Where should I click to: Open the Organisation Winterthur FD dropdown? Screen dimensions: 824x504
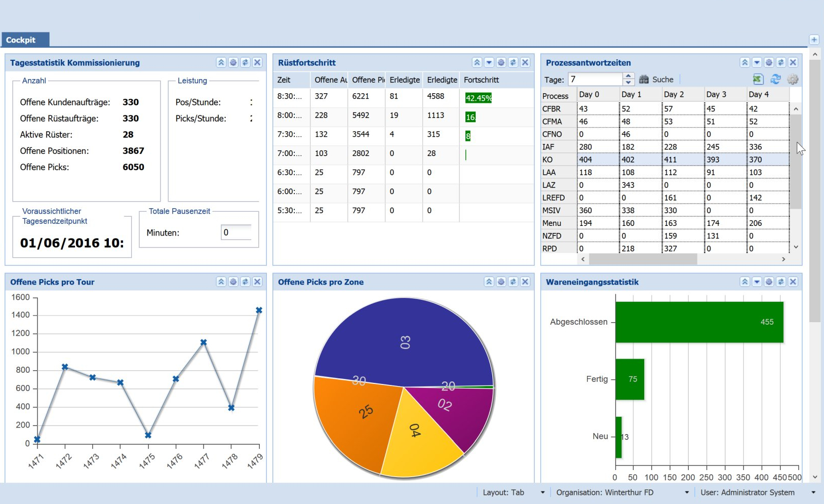click(x=687, y=492)
